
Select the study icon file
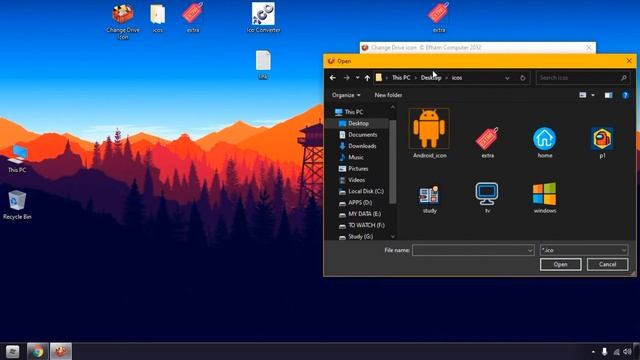[x=429, y=198]
